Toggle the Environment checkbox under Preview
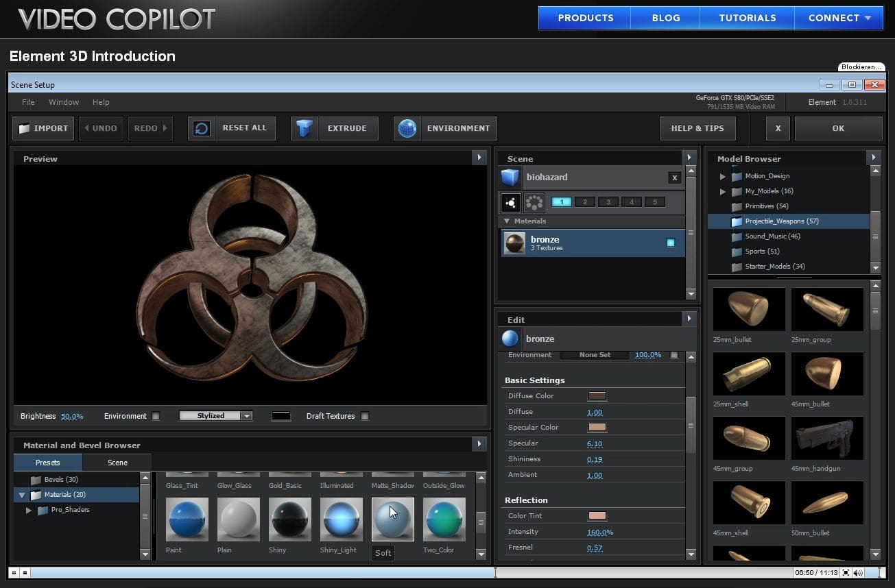Viewport: 895px width, 588px height. coord(156,416)
